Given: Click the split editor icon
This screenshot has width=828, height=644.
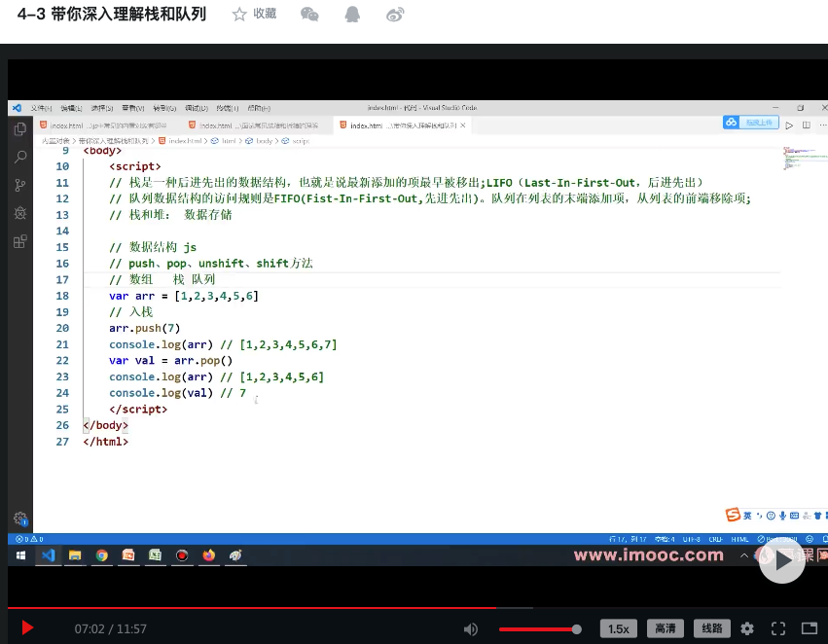Looking at the screenshot, I should click(x=807, y=125).
